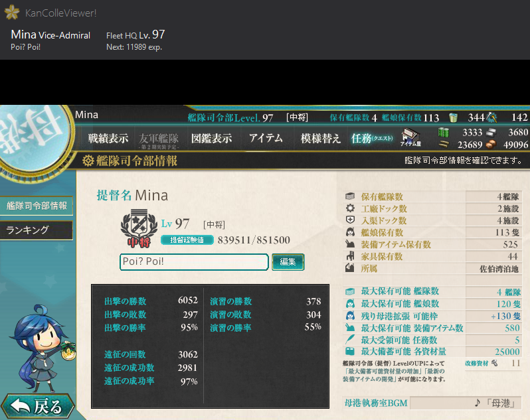Screen dimensions: 530x420
Task: Click the improvement material screw icon
Action: click(x=495, y=364)
